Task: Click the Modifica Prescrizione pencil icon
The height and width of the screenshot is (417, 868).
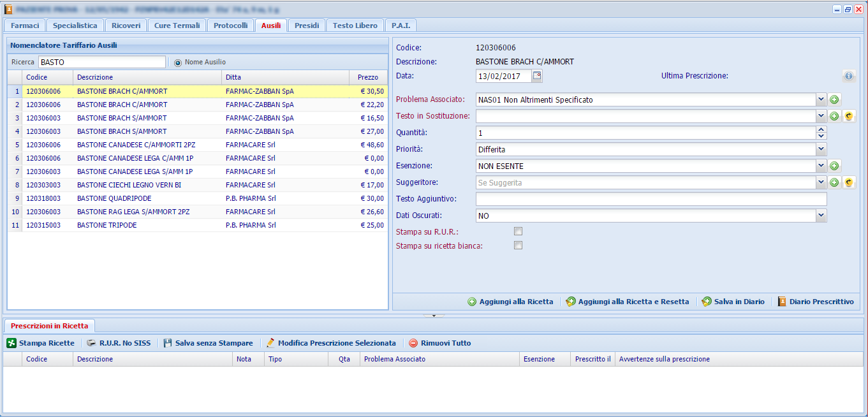Action: (x=270, y=343)
